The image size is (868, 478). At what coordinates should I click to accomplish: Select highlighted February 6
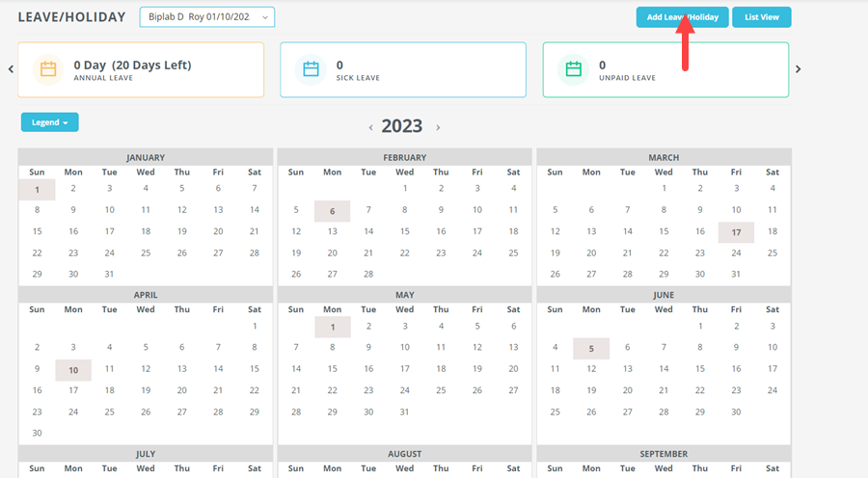pos(332,211)
